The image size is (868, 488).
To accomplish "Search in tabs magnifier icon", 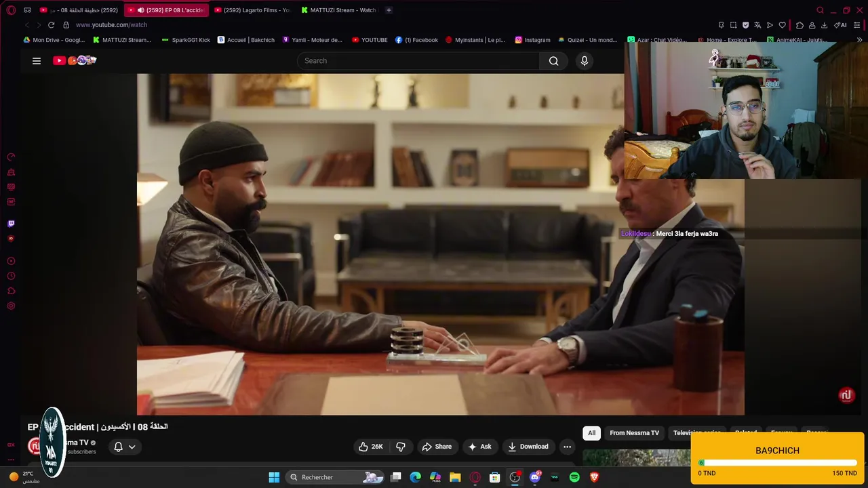I will (820, 10).
